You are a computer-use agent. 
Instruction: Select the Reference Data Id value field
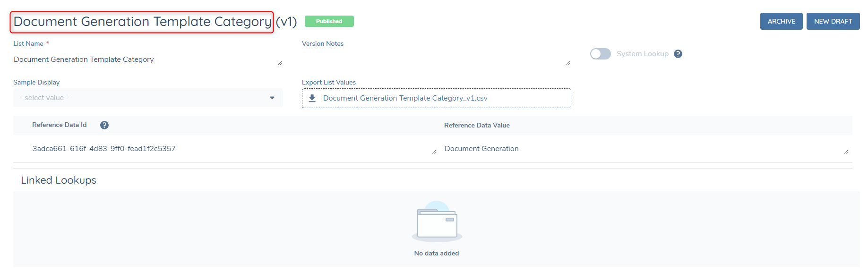point(227,149)
